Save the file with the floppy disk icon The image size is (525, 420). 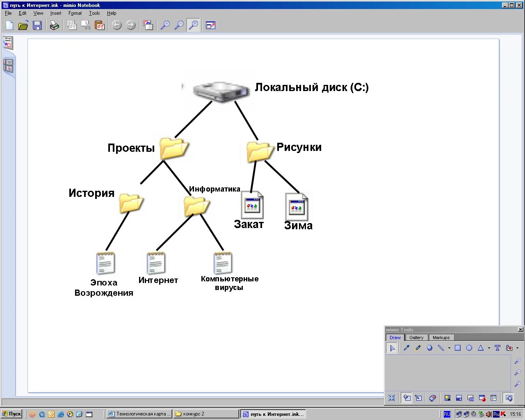tap(37, 25)
